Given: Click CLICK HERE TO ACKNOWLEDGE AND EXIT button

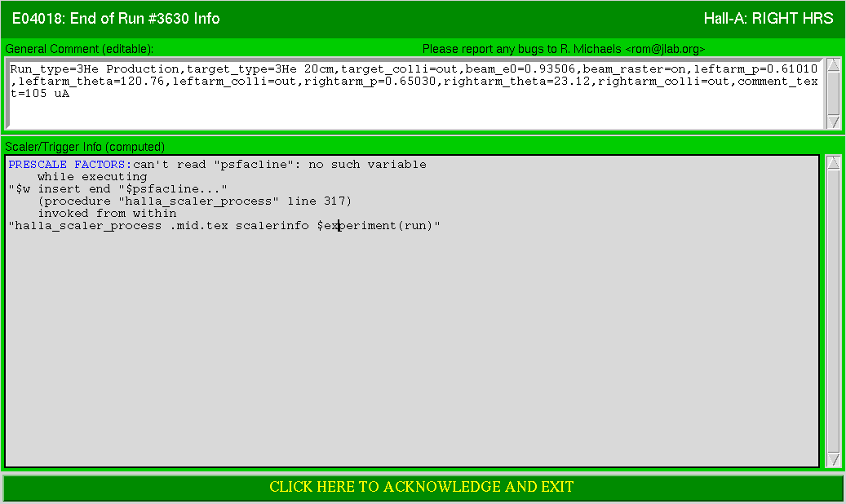Looking at the screenshot, I should [422, 487].
